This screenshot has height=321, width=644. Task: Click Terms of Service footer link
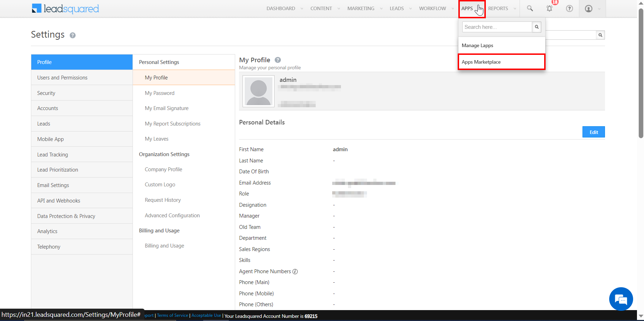[x=173, y=315]
